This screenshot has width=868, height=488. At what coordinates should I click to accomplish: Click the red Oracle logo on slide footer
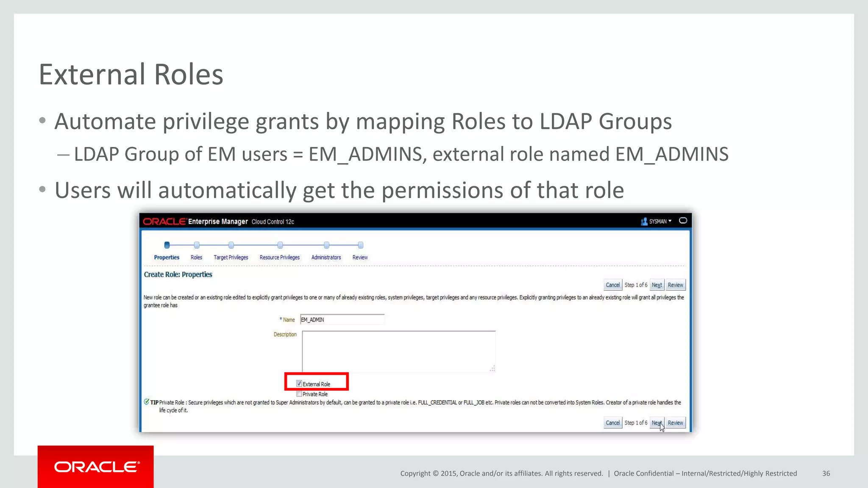[96, 467]
